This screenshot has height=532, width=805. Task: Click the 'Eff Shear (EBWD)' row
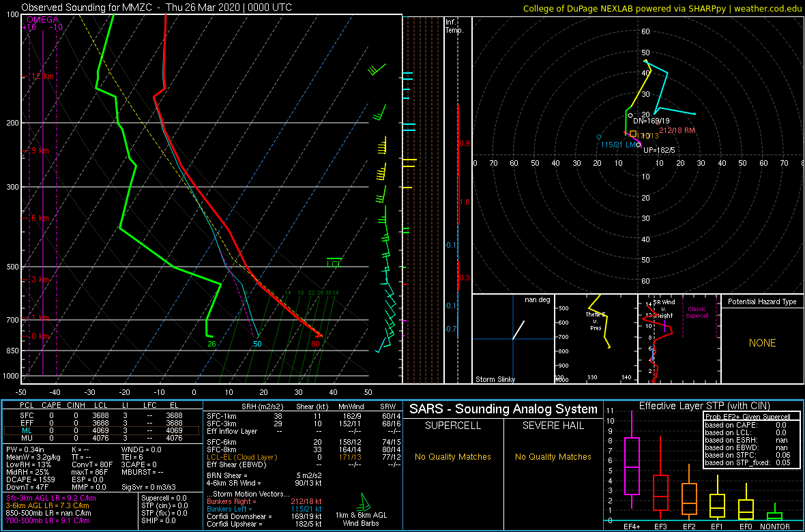[x=303, y=465]
